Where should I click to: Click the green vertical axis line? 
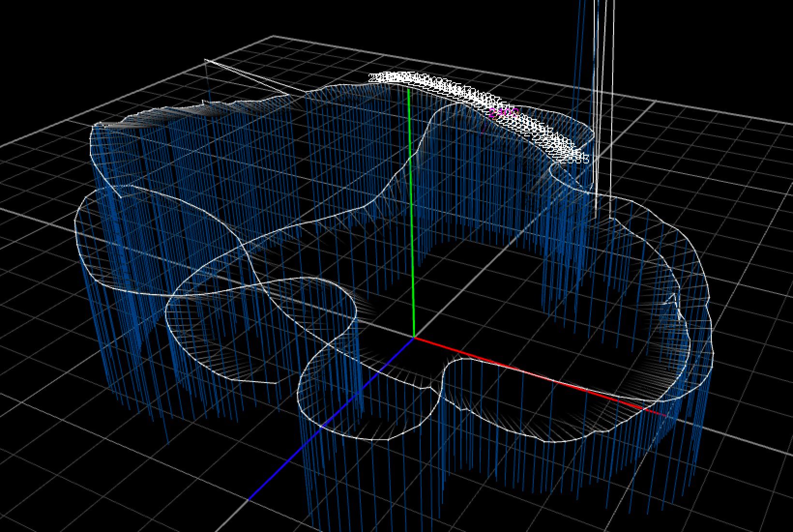coord(411,218)
